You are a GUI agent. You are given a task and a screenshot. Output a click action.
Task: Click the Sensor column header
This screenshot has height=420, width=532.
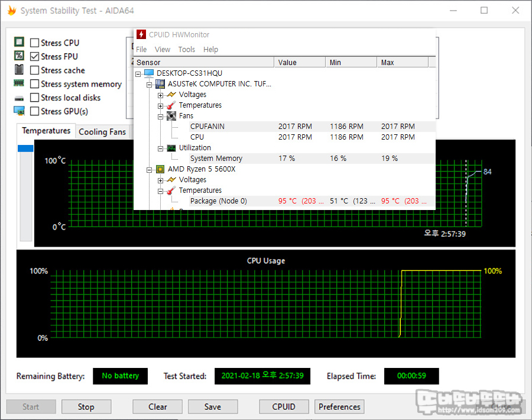[x=204, y=62]
